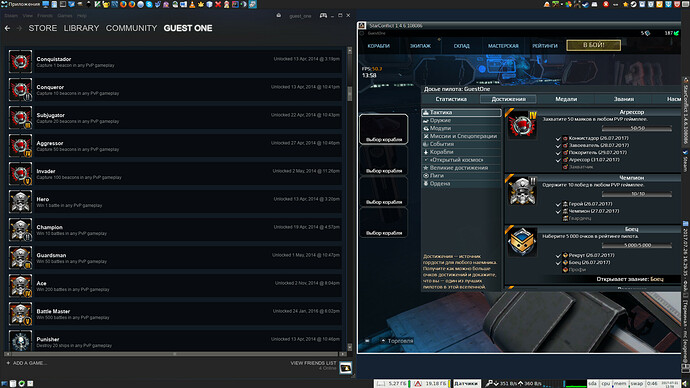Image resolution: width=690 pixels, height=388 pixels.
Task: Select the Ордена achievement category
Action: click(461, 184)
